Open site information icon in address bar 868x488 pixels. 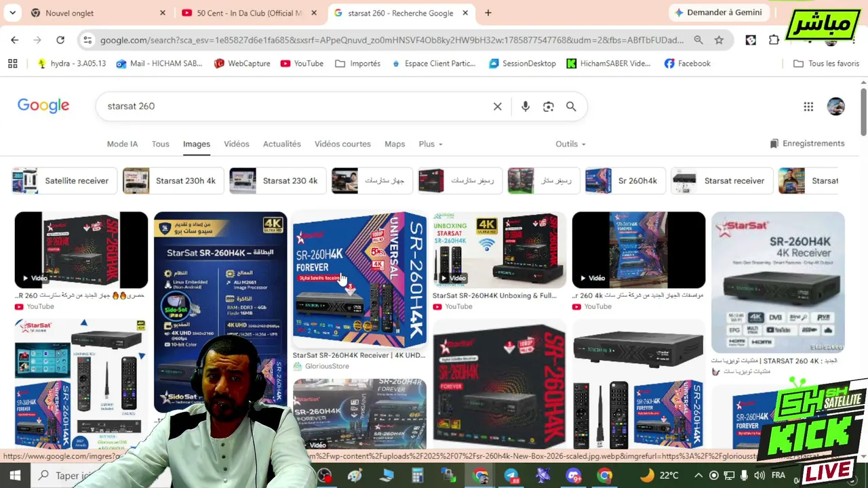point(87,40)
